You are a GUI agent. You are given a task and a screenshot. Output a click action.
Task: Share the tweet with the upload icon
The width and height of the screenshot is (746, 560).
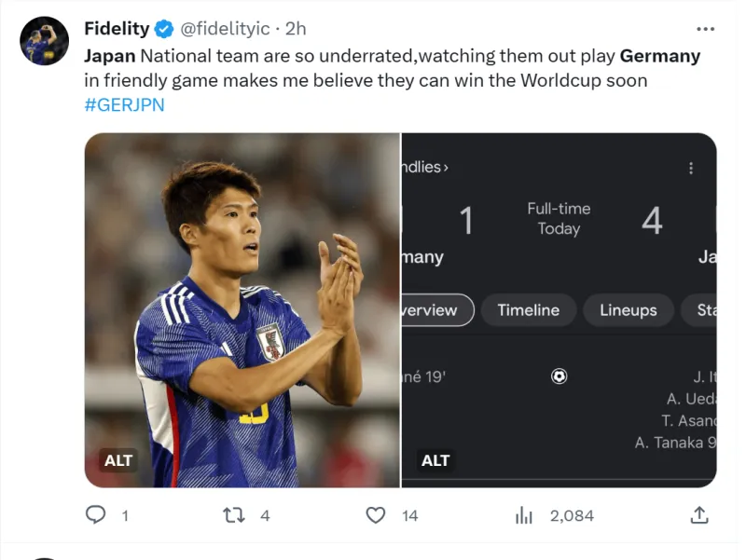pos(699,515)
